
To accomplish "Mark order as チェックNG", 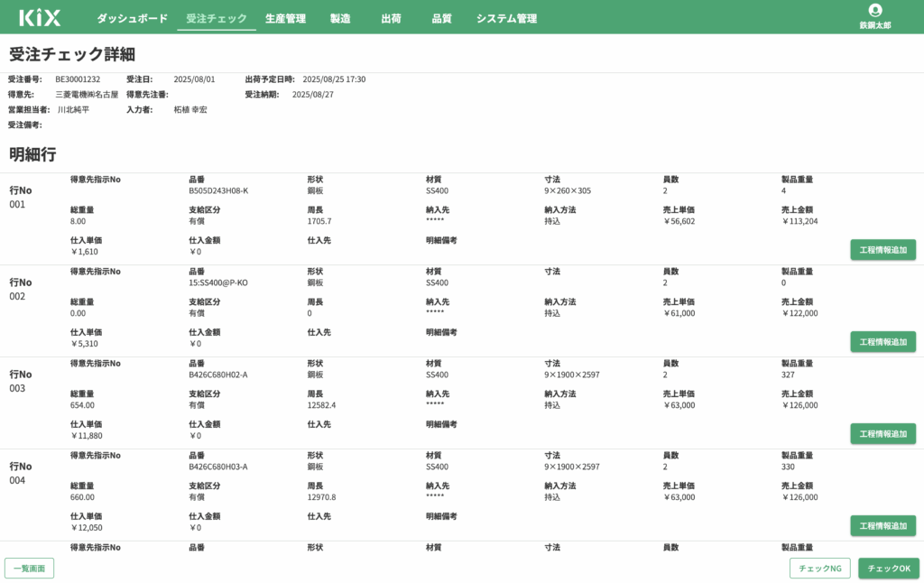I will (819, 569).
